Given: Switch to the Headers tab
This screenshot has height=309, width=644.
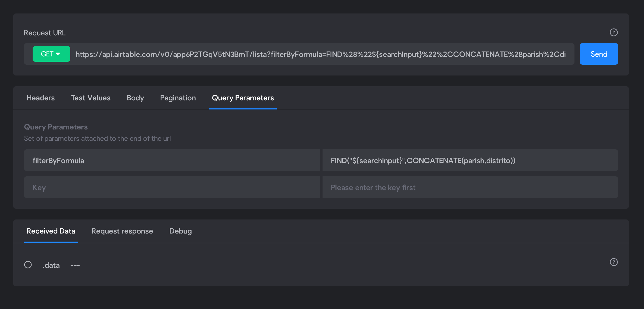Looking at the screenshot, I should [x=40, y=98].
